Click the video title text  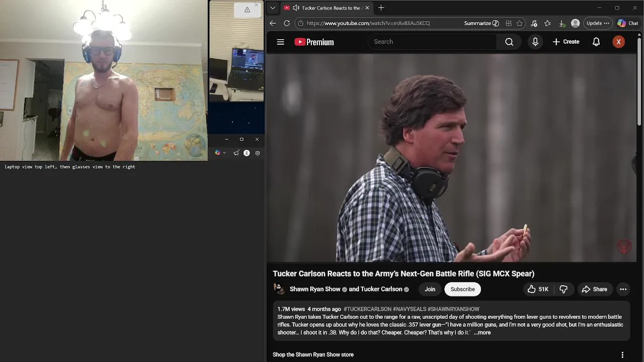pyautogui.click(x=404, y=274)
